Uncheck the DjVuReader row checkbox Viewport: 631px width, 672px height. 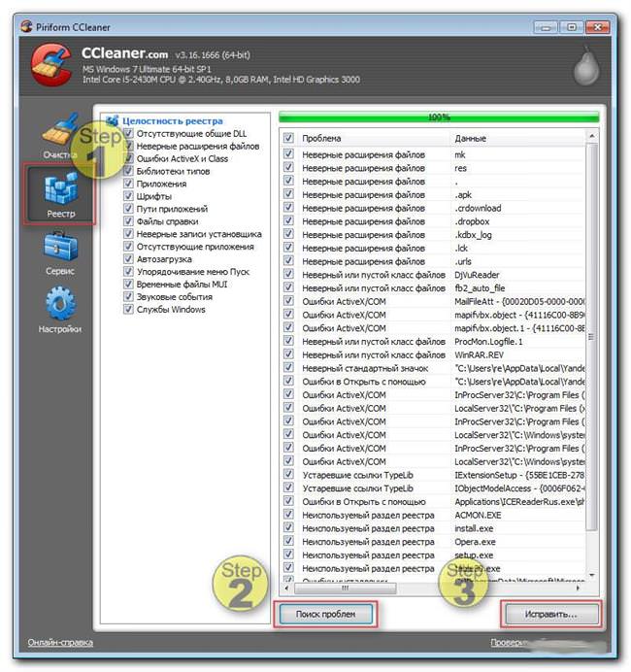coord(288,274)
